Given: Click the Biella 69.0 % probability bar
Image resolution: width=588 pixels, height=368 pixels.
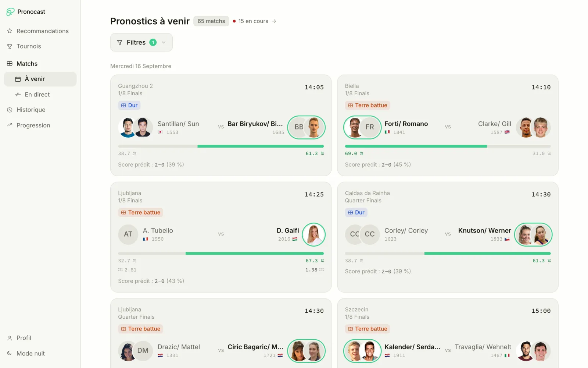Looking at the screenshot, I should click(x=448, y=146).
